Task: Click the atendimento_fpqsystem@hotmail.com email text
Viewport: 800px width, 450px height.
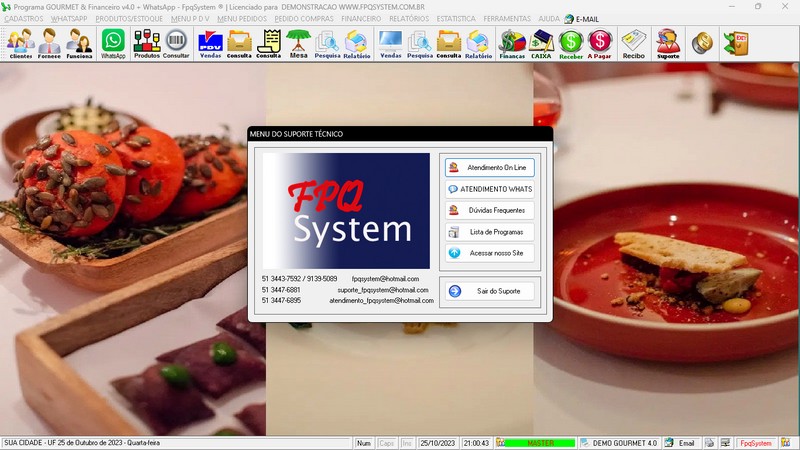Action: pos(382,301)
